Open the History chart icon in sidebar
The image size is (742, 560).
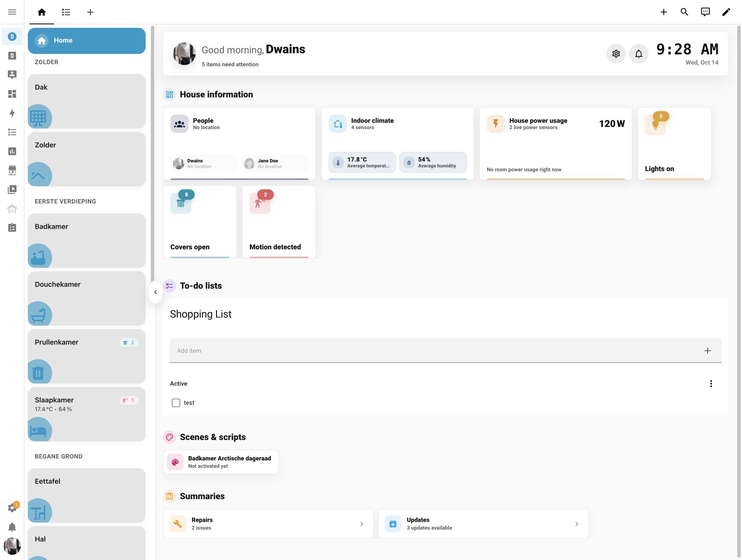coord(12,151)
